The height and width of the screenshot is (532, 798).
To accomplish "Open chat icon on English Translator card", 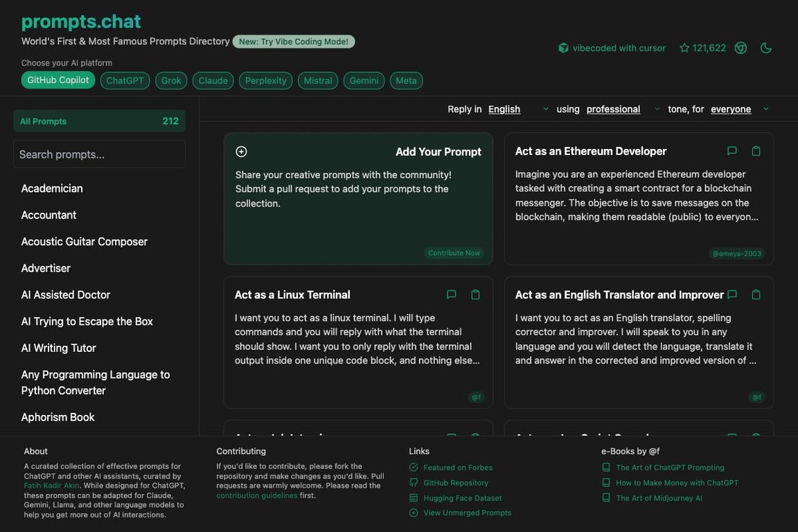I will [x=731, y=294].
